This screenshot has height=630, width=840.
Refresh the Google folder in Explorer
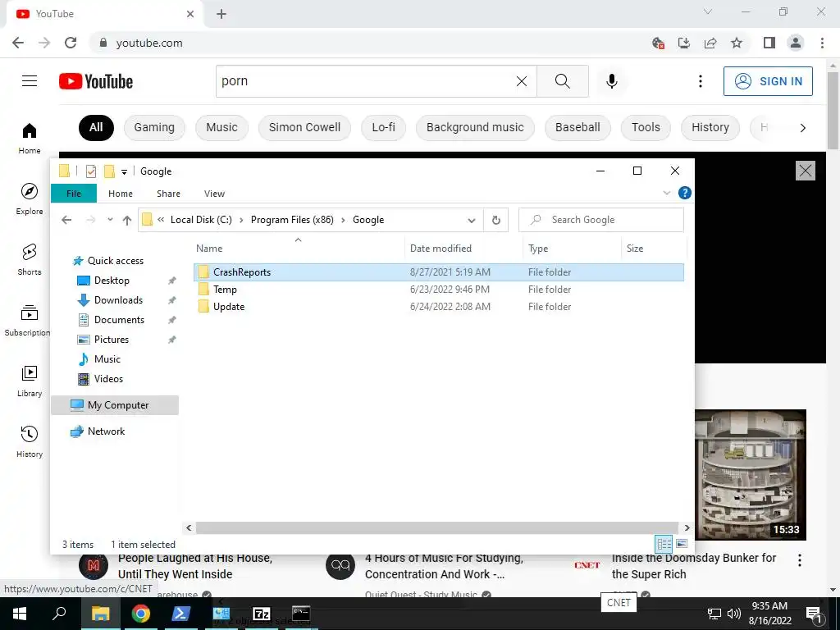[496, 220]
